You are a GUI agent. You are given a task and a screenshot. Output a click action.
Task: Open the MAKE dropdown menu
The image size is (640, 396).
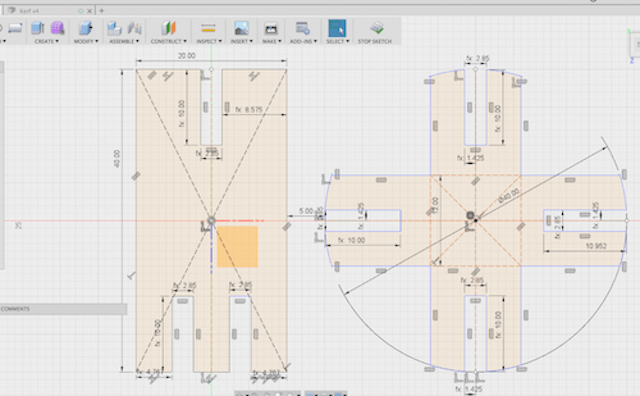click(272, 41)
